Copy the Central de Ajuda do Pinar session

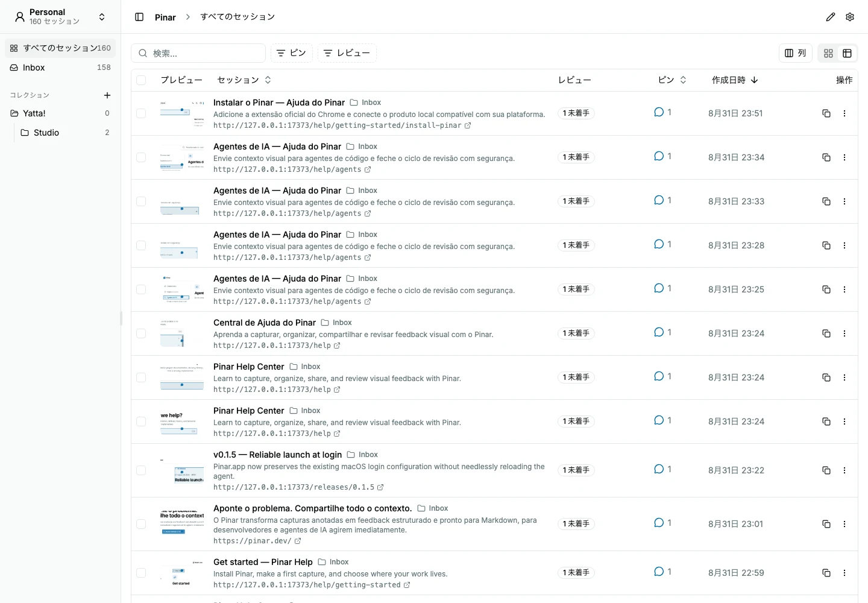pos(826,333)
